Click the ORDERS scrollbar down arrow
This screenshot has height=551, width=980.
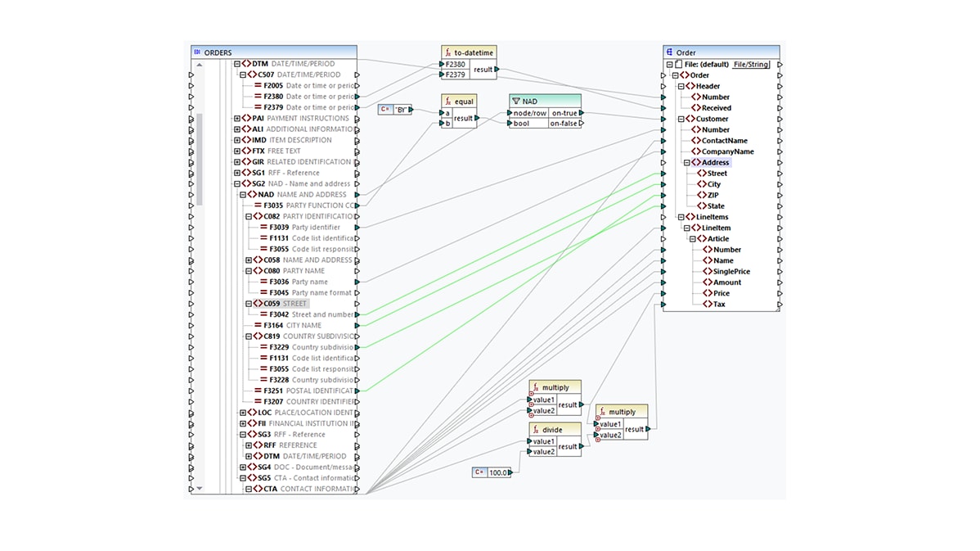[x=200, y=489]
